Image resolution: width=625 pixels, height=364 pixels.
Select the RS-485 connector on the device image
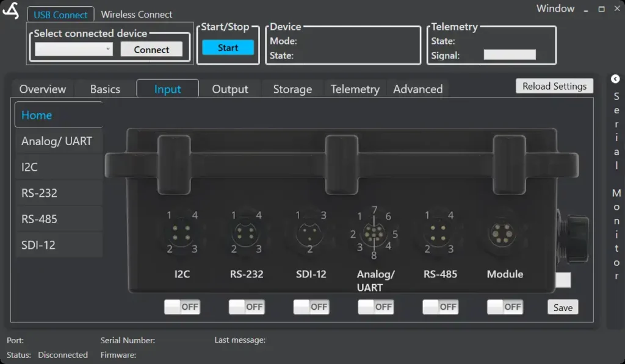(438, 234)
